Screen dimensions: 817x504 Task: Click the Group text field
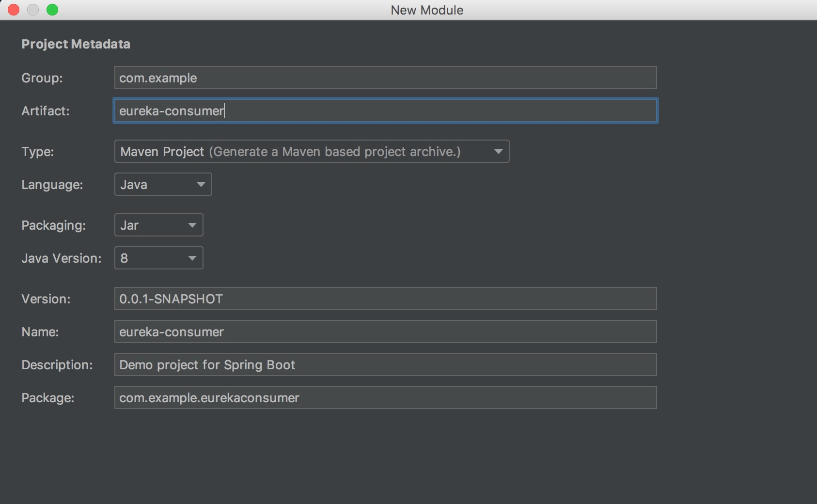click(x=385, y=78)
